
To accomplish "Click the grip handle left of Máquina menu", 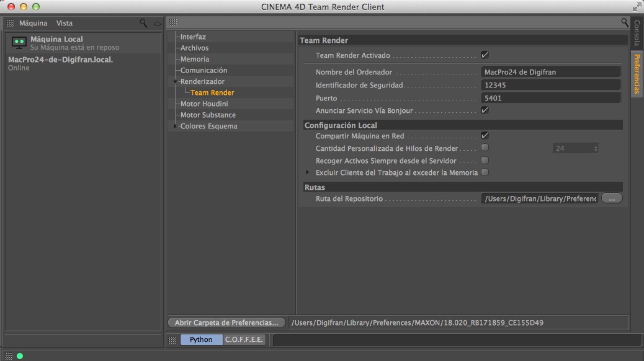I will click(10, 23).
